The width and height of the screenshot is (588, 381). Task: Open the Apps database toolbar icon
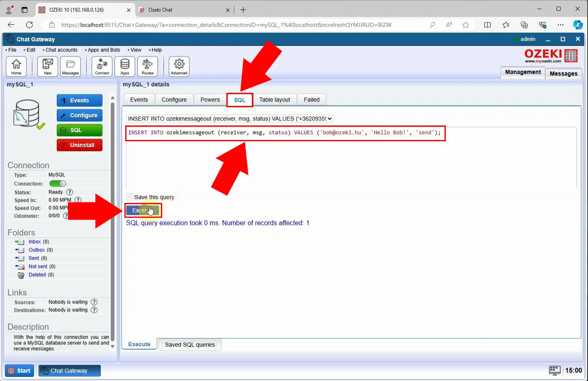[x=125, y=67]
